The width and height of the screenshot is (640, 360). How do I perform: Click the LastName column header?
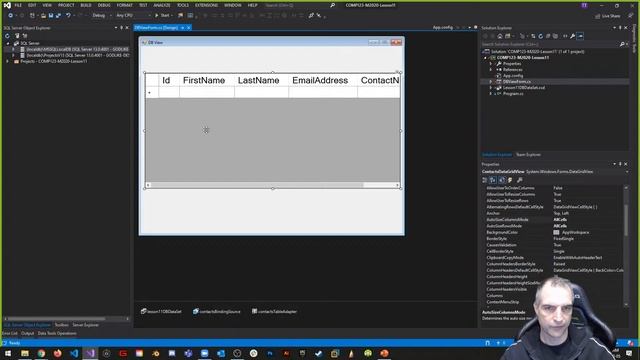[261, 80]
